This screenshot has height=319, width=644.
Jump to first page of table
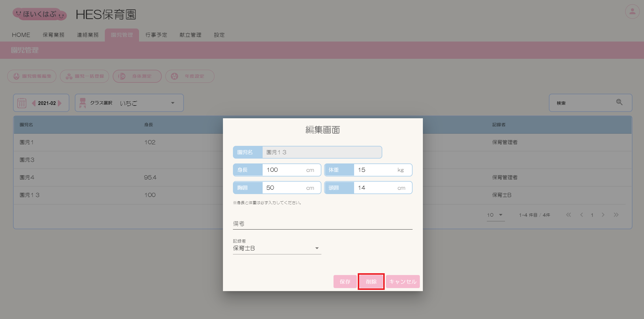(568, 215)
